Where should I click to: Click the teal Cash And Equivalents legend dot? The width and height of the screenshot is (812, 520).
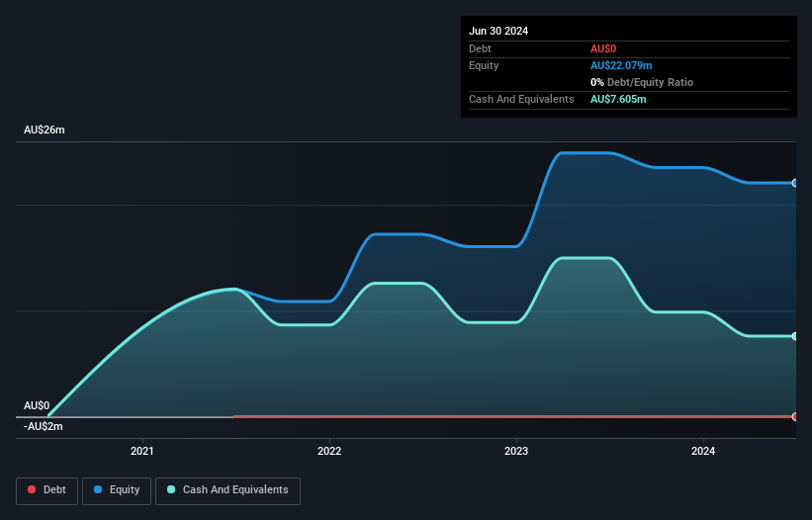coord(171,489)
